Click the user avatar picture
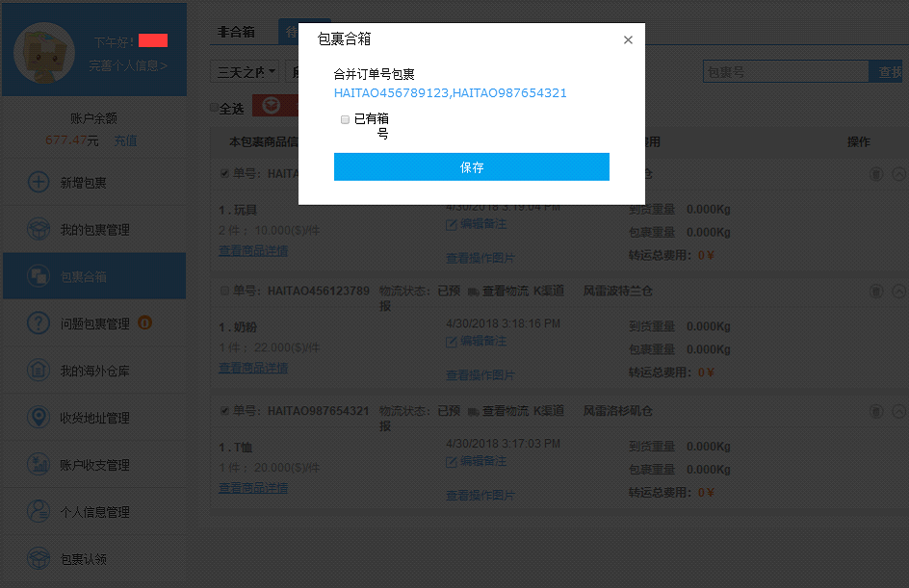Screen dimensions: 909x588 [44, 53]
